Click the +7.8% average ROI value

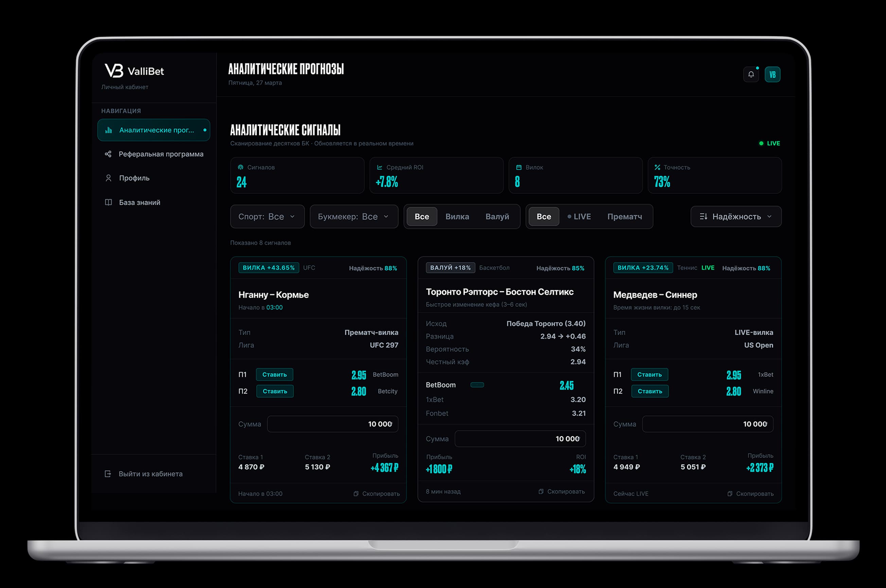tap(387, 182)
